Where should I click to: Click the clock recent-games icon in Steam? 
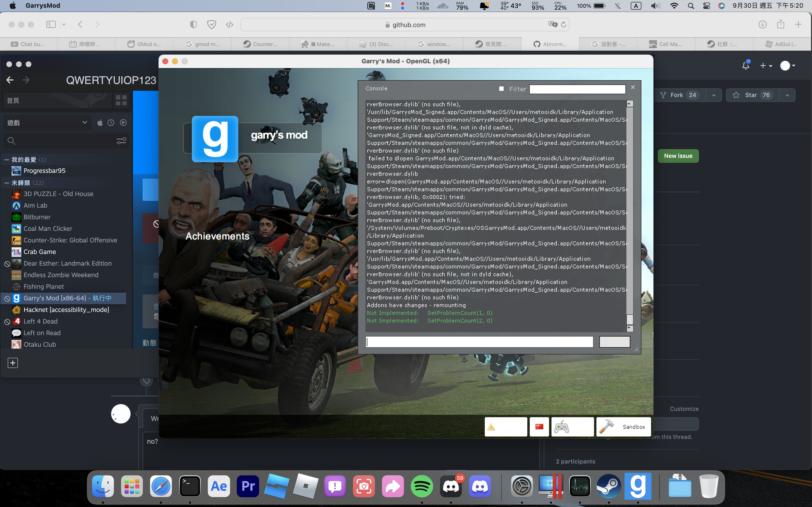tap(111, 123)
